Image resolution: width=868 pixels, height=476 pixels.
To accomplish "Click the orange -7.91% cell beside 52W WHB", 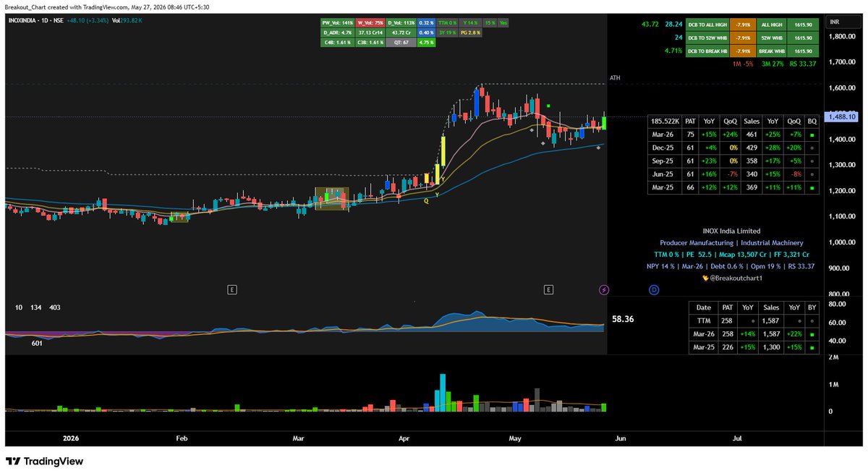I will (x=742, y=38).
